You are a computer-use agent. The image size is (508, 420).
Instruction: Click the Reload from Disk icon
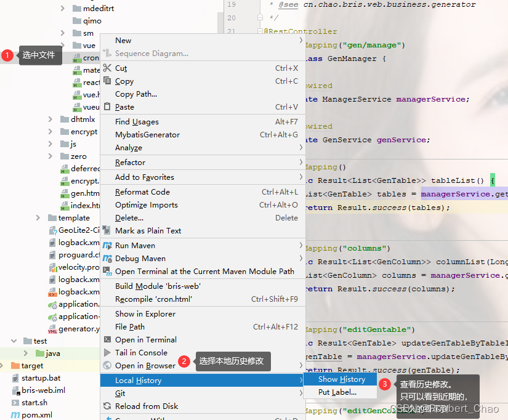coord(107,406)
